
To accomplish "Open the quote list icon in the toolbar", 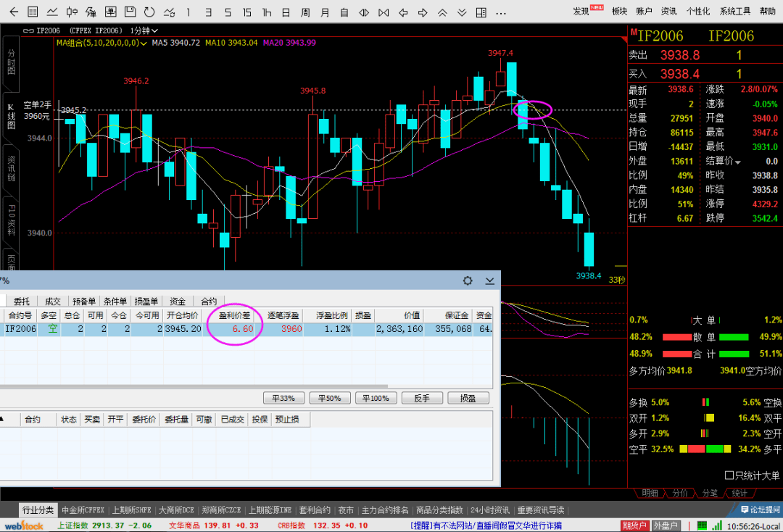I will pos(33,12).
